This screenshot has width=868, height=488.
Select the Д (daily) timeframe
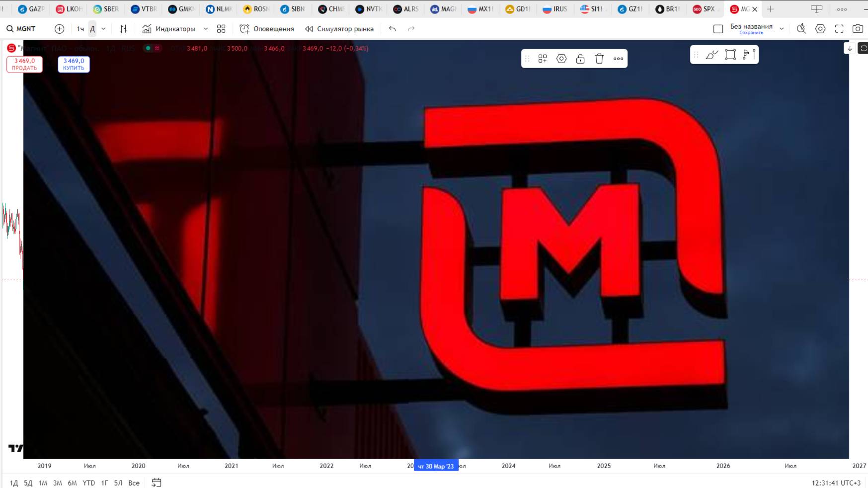coord(92,29)
